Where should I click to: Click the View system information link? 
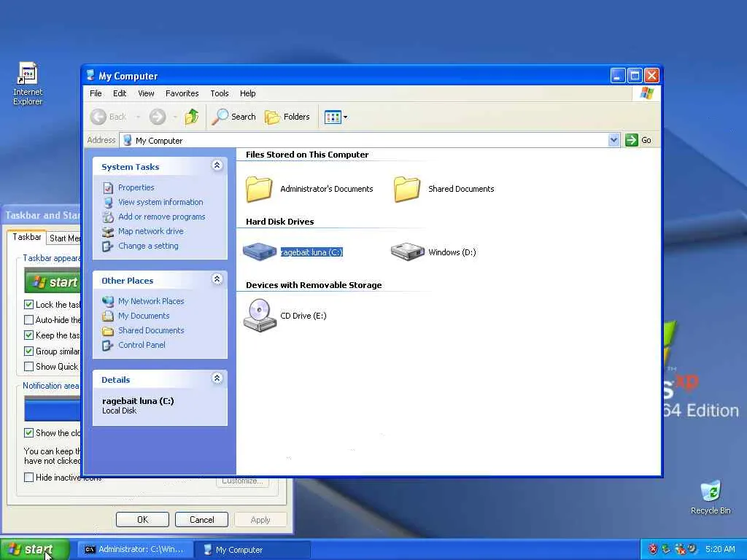point(160,203)
